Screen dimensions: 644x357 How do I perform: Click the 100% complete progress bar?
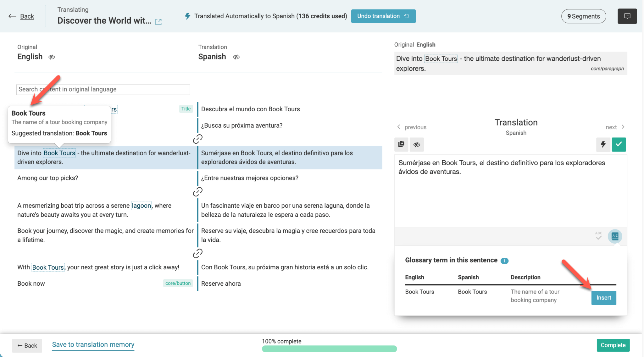329,349
